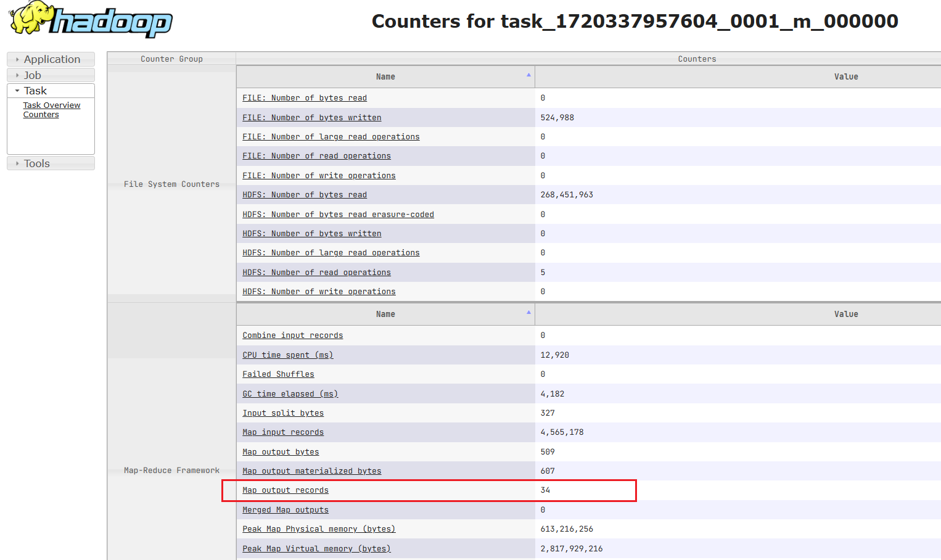The image size is (941, 560).
Task: Collapse the Task sidebar section
Action: 35,91
